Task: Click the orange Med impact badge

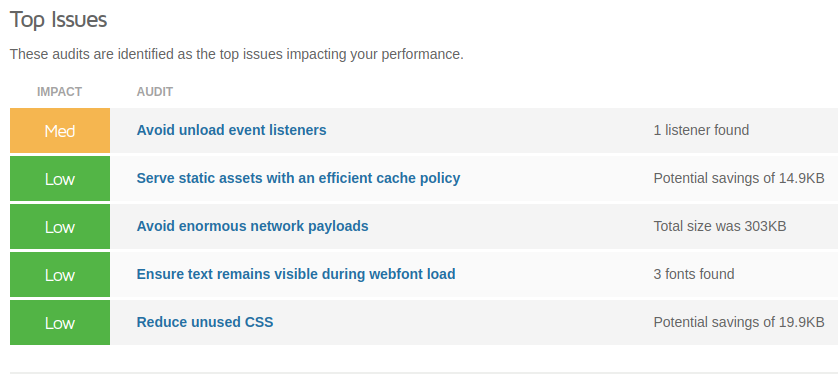Action: [60, 130]
